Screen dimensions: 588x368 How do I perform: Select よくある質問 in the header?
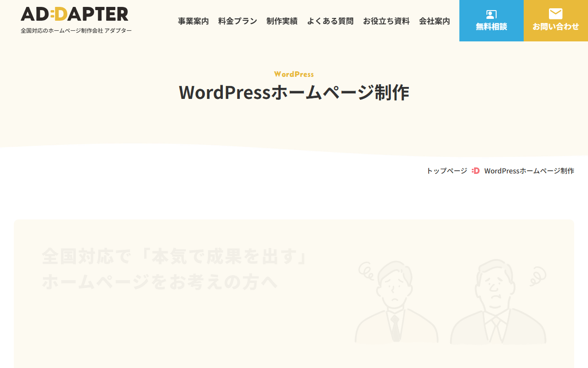[330, 21]
